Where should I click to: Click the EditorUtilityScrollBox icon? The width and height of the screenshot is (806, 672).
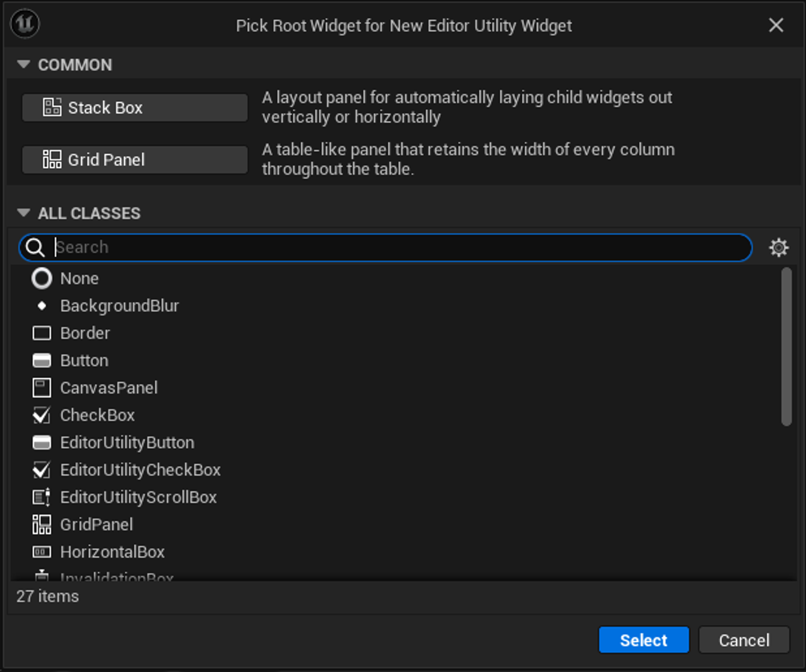click(42, 497)
